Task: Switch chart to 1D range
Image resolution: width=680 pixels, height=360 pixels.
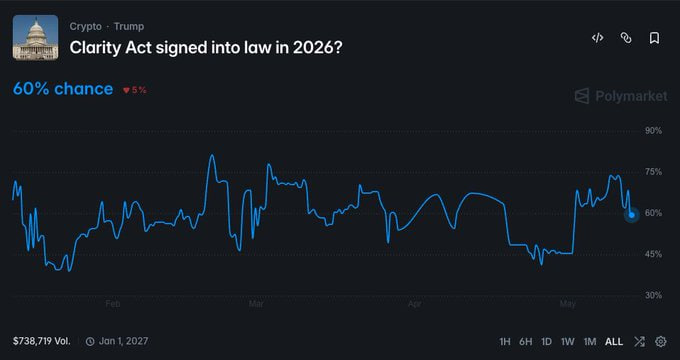Action: [x=546, y=341]
